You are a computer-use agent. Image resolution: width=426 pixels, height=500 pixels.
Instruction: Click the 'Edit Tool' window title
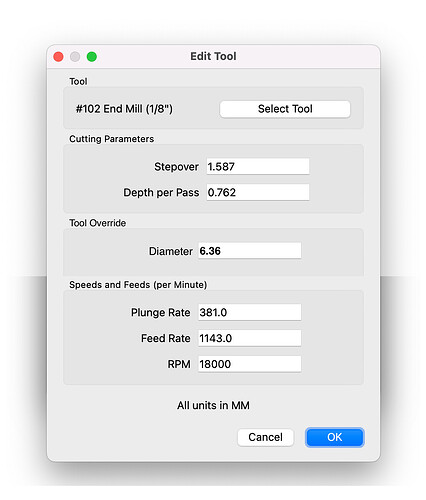[x=213, y=56]
